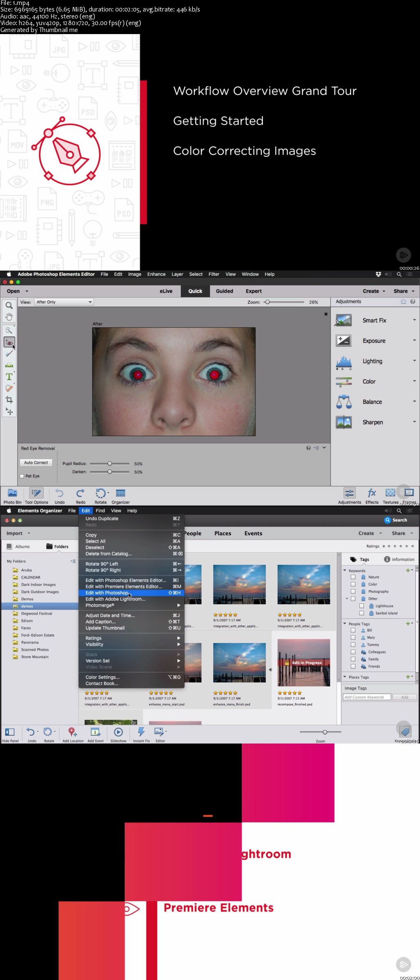Image resolution: width=420 pixels, height=980 pixels.
Task: Show the Adjustments panel from the bottom bar
Action: [x=349, y=496]
